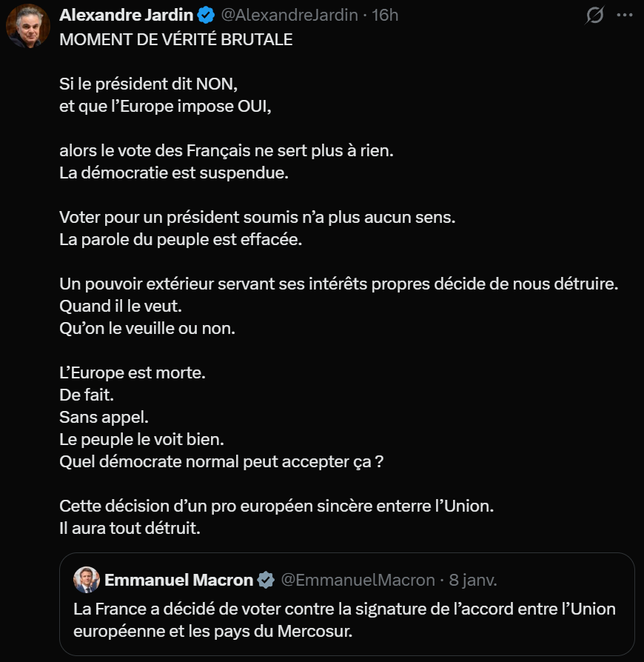
Task: Open the Emmanuel Macron display name
Action: click(178, 580)
